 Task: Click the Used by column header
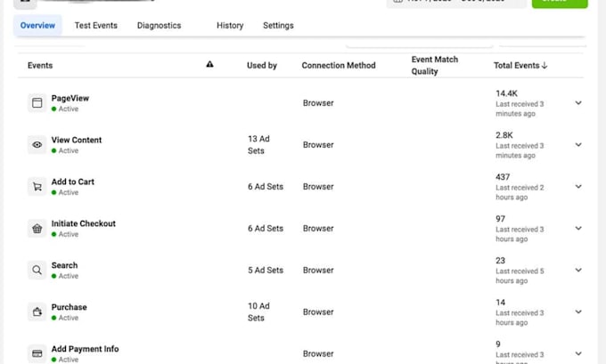(x=262, y=65)
